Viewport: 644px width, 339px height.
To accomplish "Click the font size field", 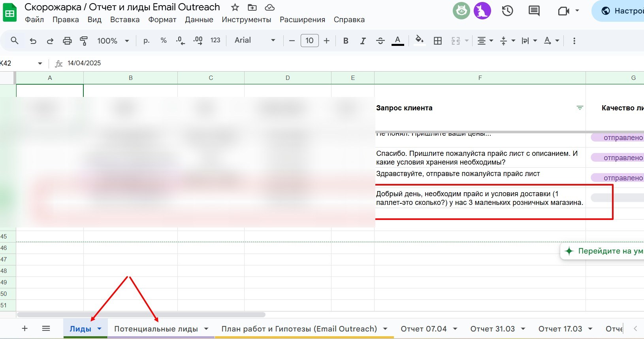I will (310, 40).
